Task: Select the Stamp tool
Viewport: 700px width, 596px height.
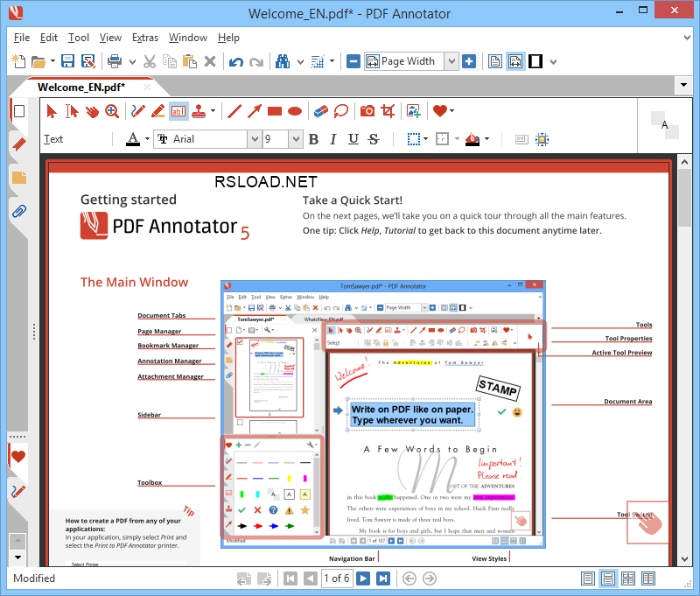Action: 199,111
